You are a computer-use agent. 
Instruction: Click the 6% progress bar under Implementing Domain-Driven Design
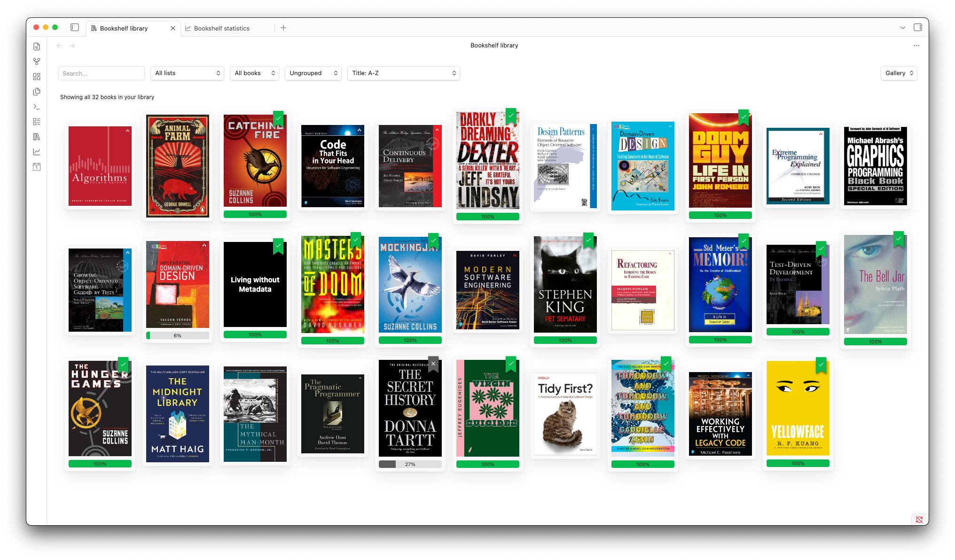tap(178, 335)
